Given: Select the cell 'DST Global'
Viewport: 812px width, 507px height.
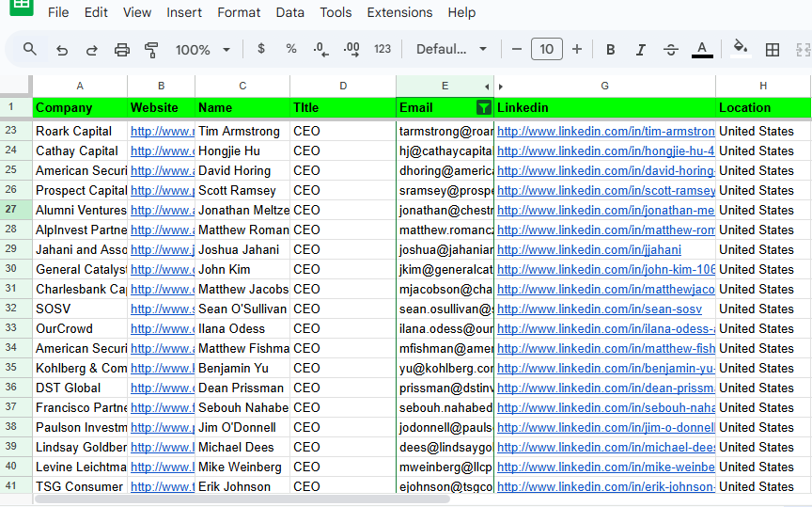Looking at the screenshot, I should point(80,388).
